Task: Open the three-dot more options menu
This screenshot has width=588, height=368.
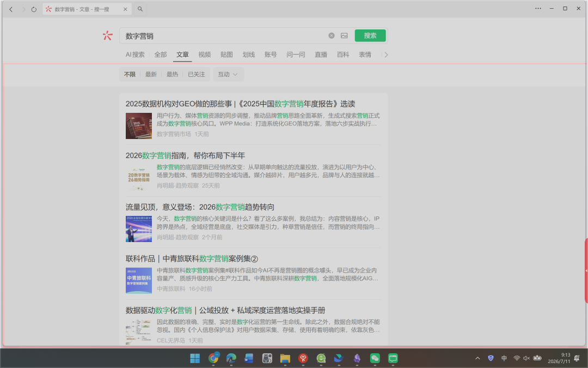Action: coord(538,8)
